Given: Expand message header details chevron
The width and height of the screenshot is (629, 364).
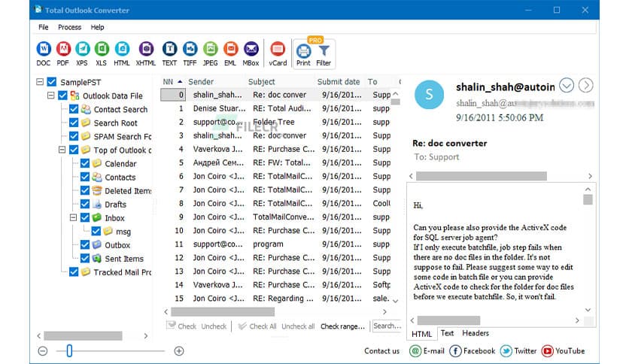Looking at the screenshot, I should [x=567, y=86].
